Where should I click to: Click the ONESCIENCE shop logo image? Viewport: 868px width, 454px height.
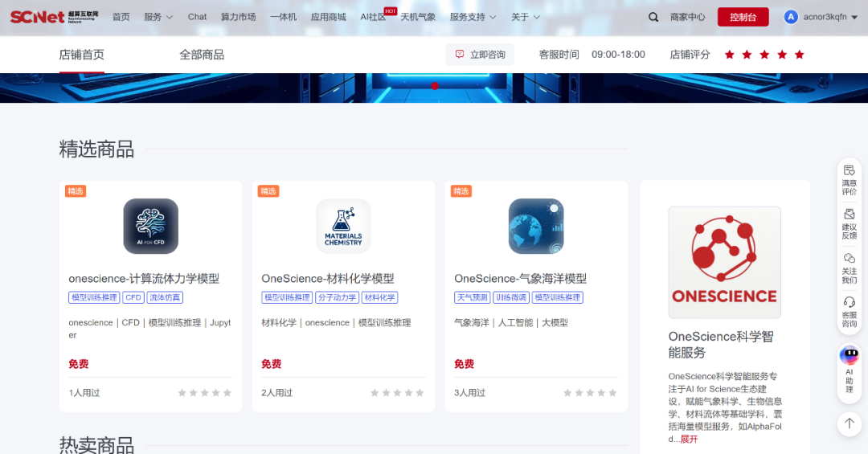point(725,263)
